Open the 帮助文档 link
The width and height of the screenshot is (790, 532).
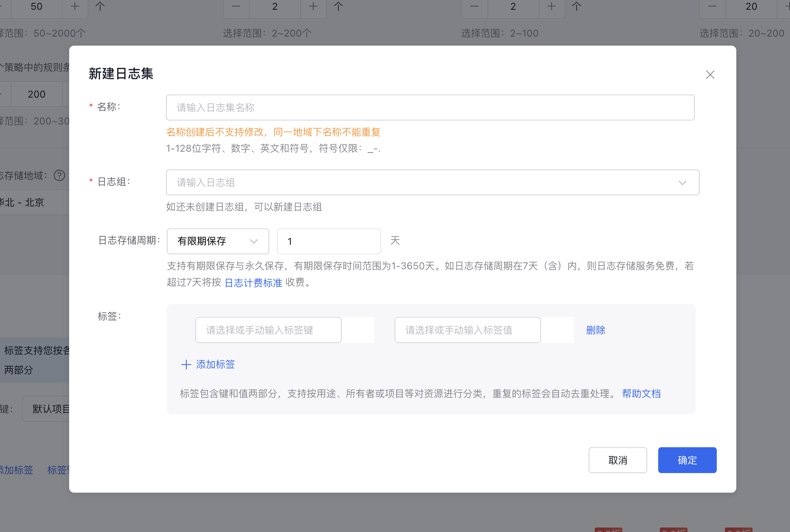click(641, 394)
